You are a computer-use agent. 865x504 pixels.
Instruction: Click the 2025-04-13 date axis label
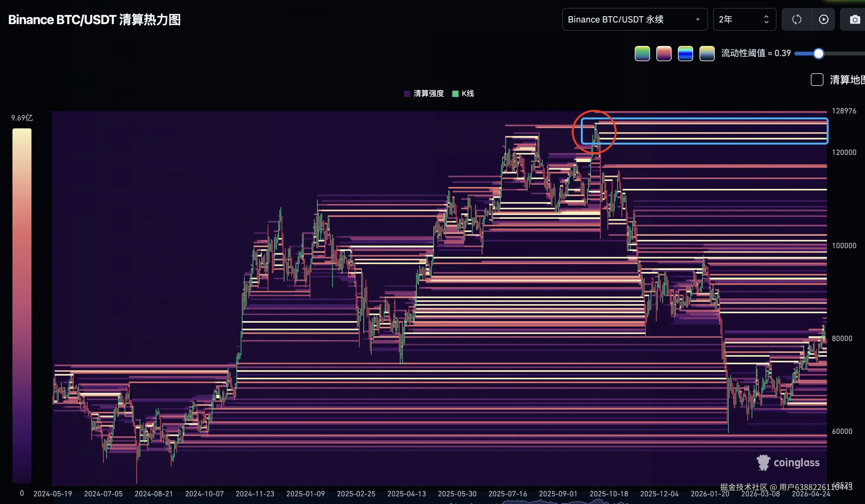[407, 494]
